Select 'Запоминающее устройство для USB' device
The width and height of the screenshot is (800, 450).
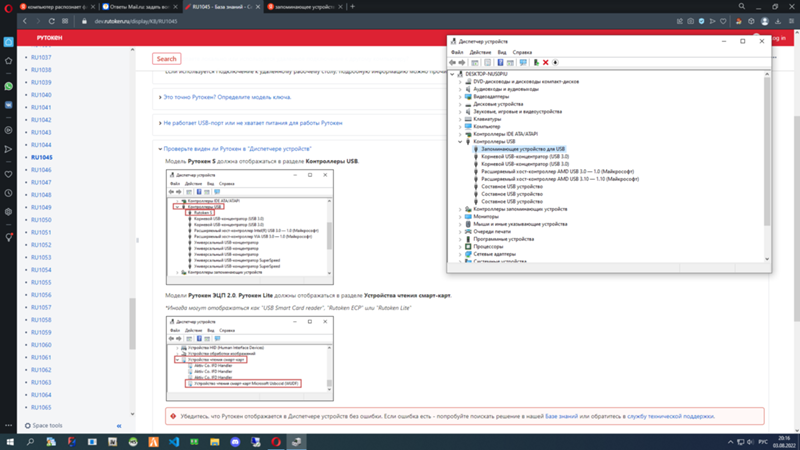click(x=523, y=149)
